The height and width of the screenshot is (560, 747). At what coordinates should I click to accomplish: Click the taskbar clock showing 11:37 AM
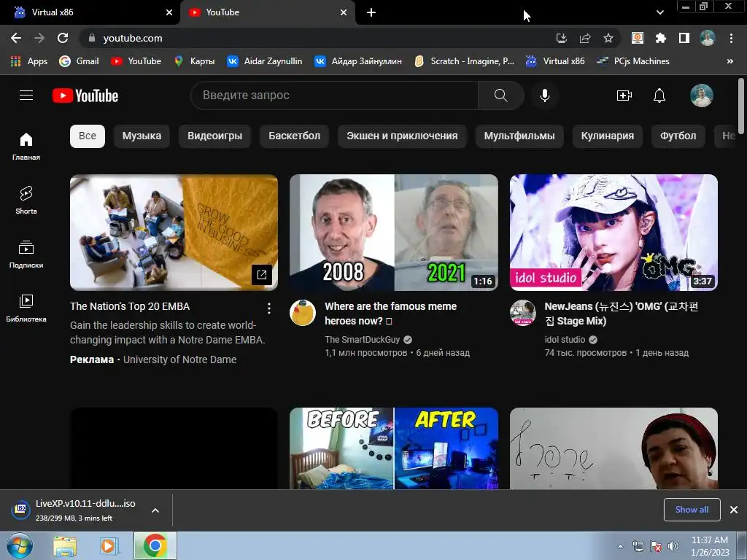(710, 546)
